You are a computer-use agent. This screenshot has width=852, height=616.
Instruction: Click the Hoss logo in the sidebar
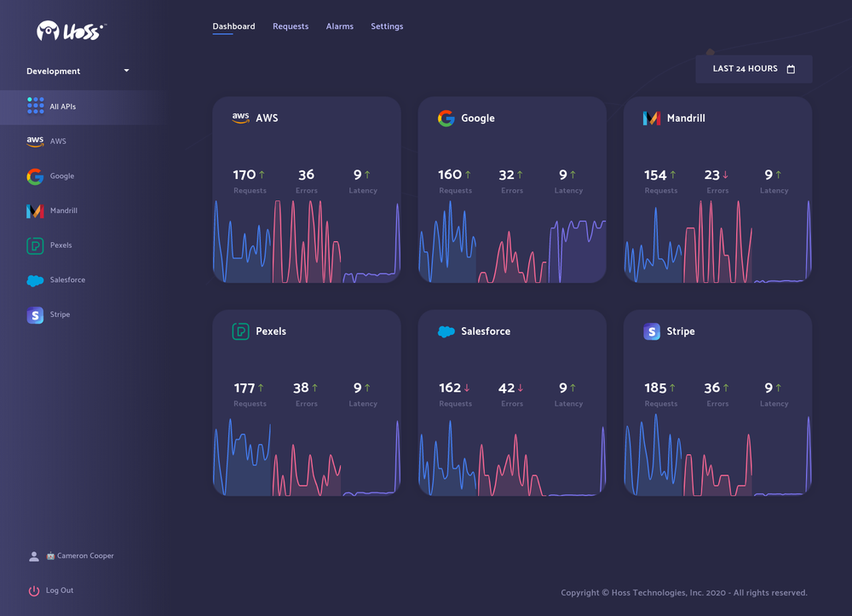point(72,31)
